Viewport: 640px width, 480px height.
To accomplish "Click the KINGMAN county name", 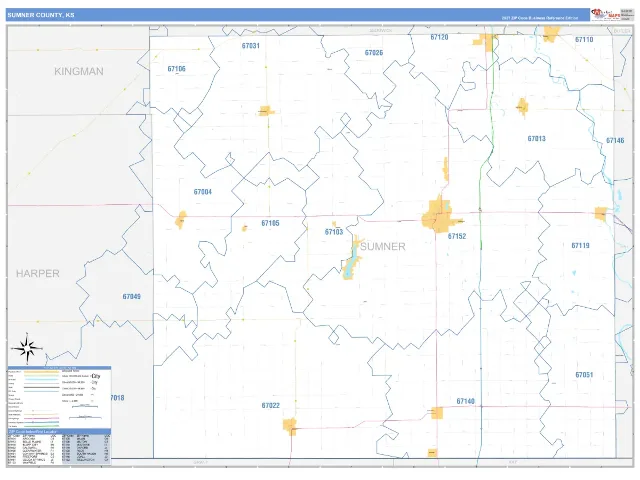I will [79, 71].
